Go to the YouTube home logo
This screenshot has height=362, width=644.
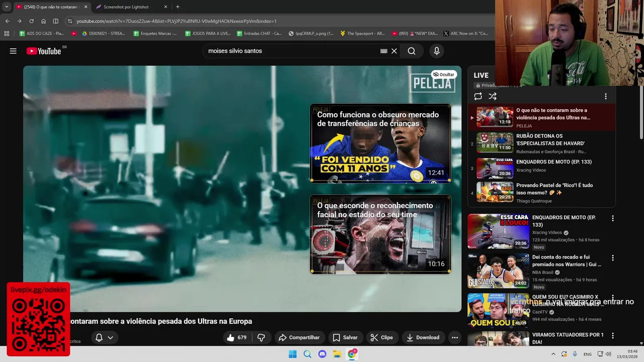(x=44, y=51)
